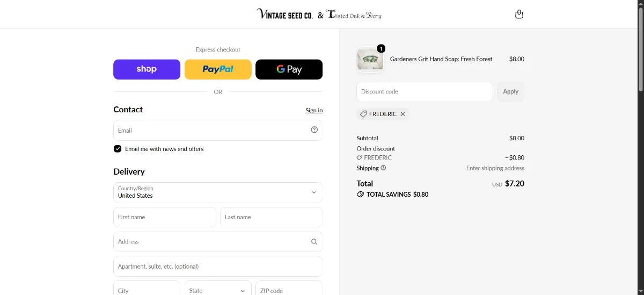Focus the Email input field
644x295 pixels.
(x=218, y=130)
